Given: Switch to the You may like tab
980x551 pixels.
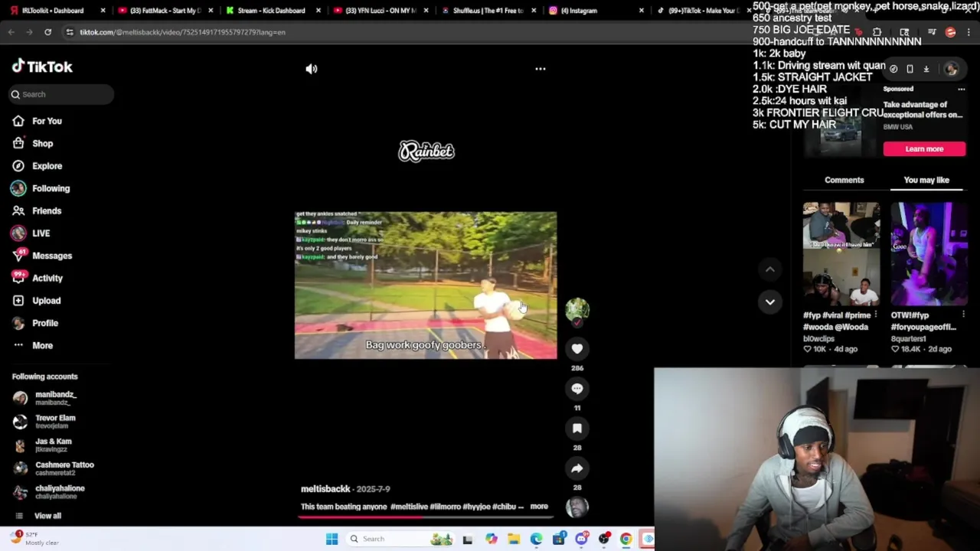Looking at the screenshot, I should pos(926,180).
